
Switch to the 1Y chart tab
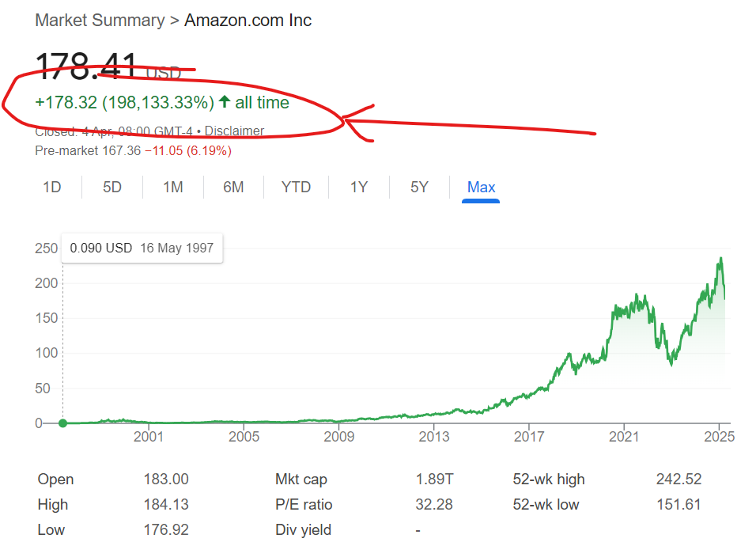359,188
